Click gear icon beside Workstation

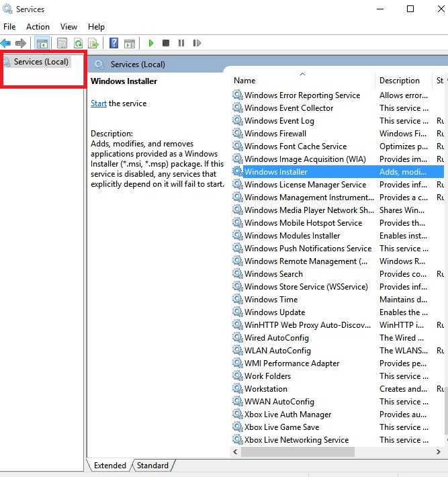(238, 388)
